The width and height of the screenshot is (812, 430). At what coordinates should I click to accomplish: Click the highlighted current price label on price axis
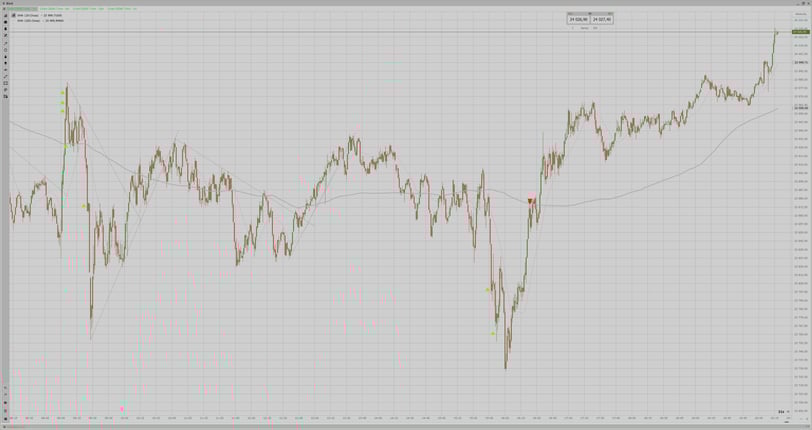point(801,32)
